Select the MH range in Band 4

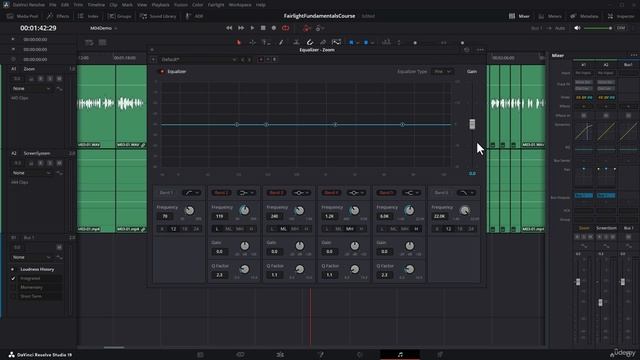[350, 229]
